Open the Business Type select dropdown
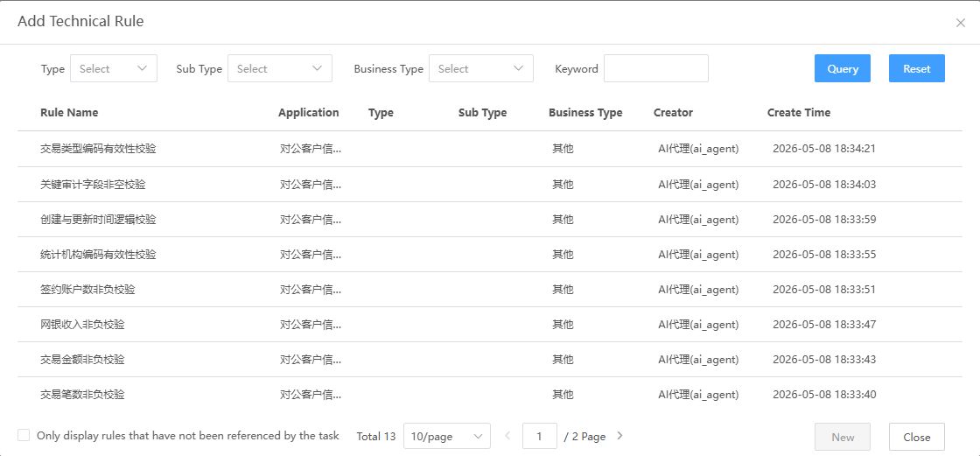Image resolution: width=980 pixels, height=456 pixels. click(x=481, y=69)
